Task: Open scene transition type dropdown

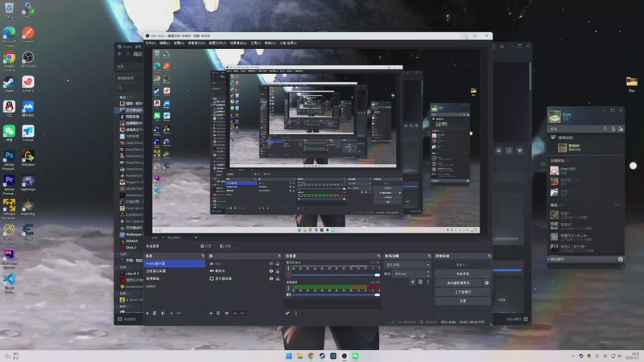Action: (x=407, y=265)
